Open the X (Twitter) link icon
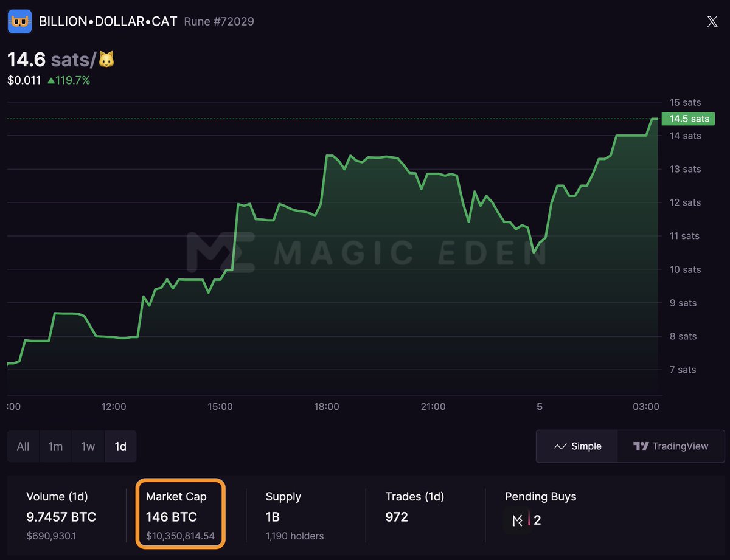 (712, 21)
